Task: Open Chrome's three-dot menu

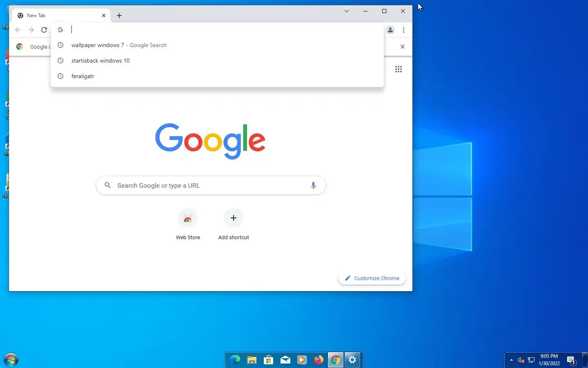Action: [403, 30]
